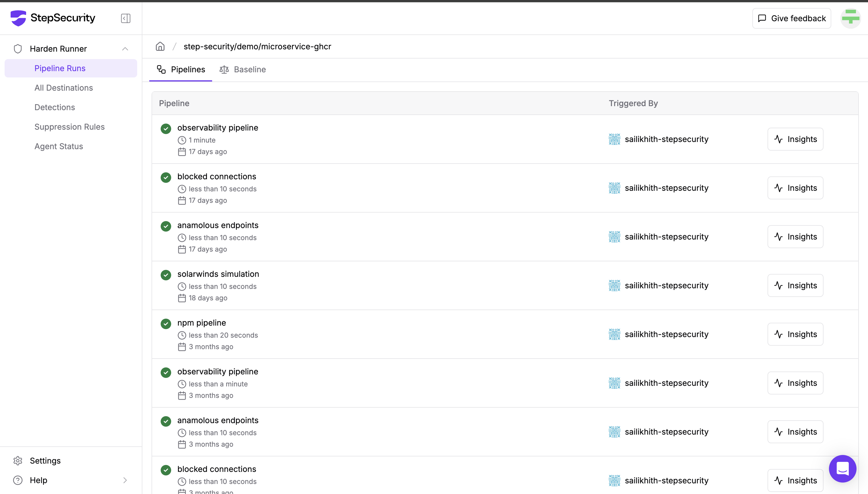Open Insights for first observability pipeline
868x494 pixels.
(795, 139)
